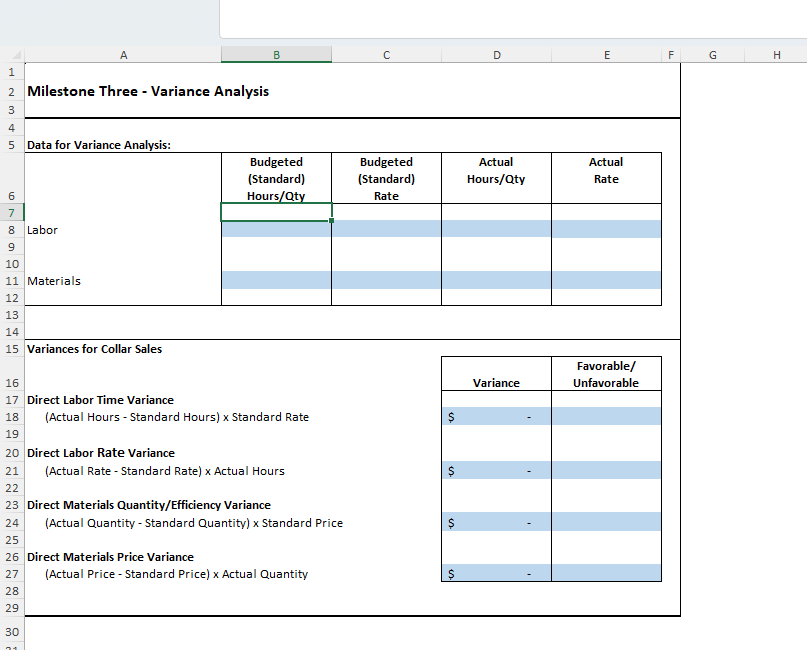Click the 'Milestone Three - Variance Analysis' title

pyautogui.click(x=148, y=91)
